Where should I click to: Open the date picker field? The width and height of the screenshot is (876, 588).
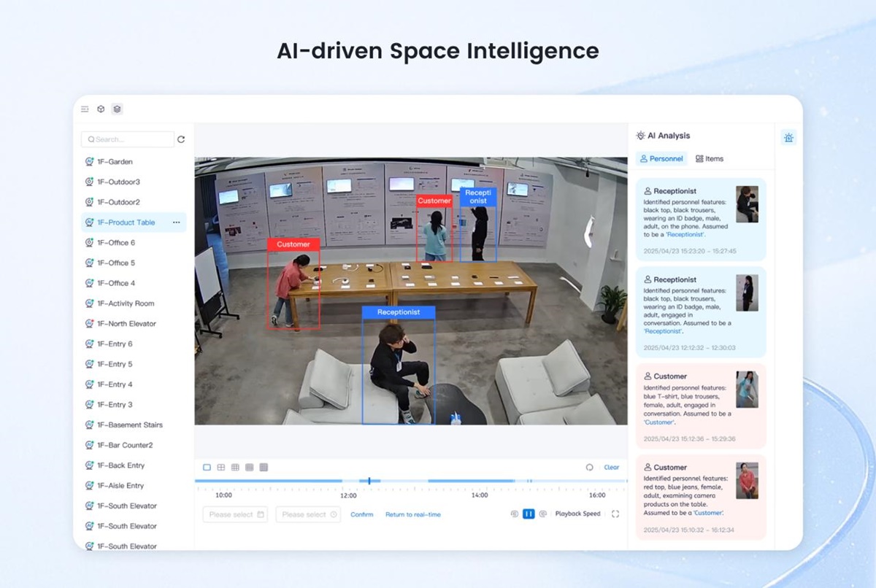235,514
